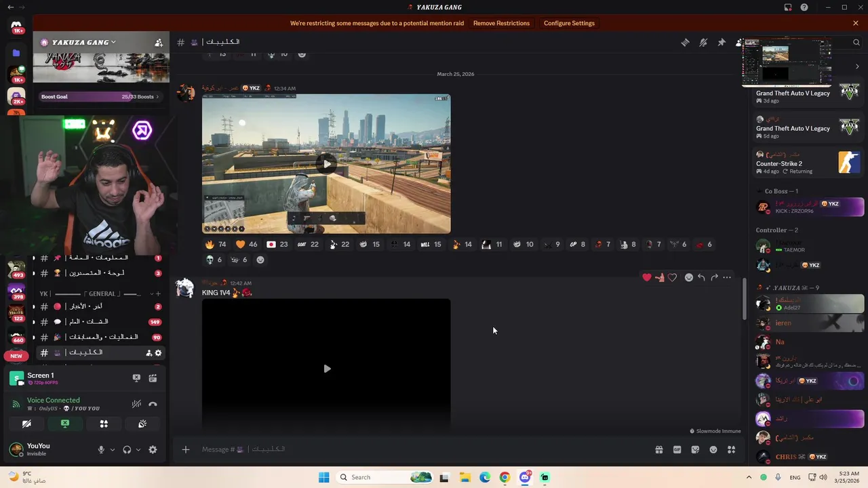Toggle the green screen share button

tap(65, 424)
